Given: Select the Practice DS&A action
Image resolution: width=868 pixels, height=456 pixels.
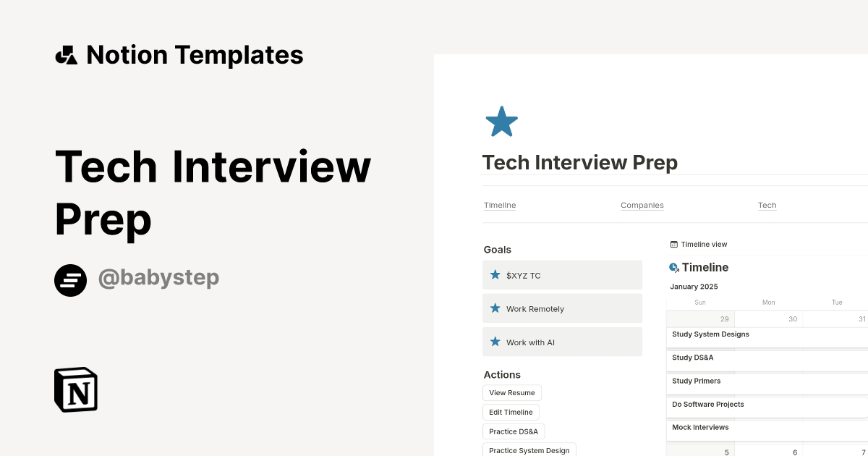Looking at the screenshot, I should (x=514, y=431).
